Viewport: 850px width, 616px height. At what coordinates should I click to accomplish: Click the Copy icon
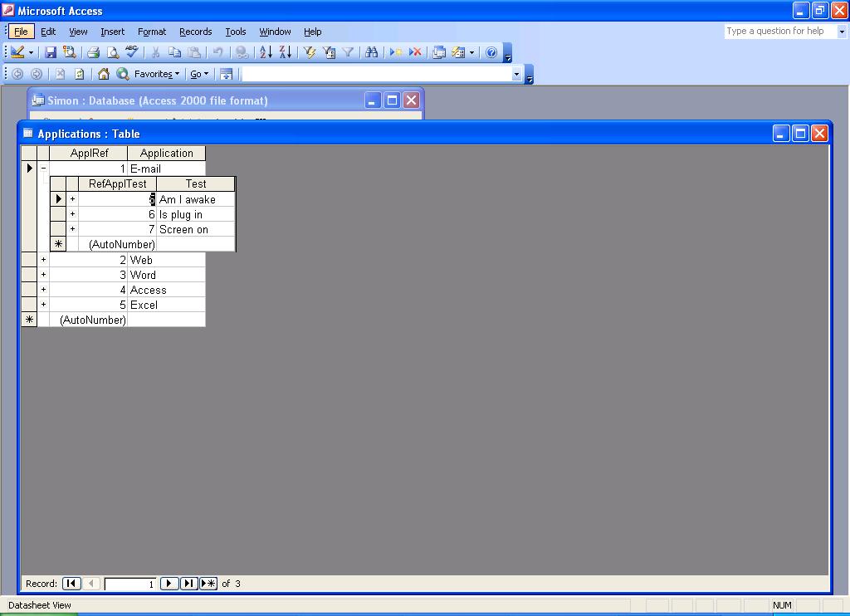(174, 52)
